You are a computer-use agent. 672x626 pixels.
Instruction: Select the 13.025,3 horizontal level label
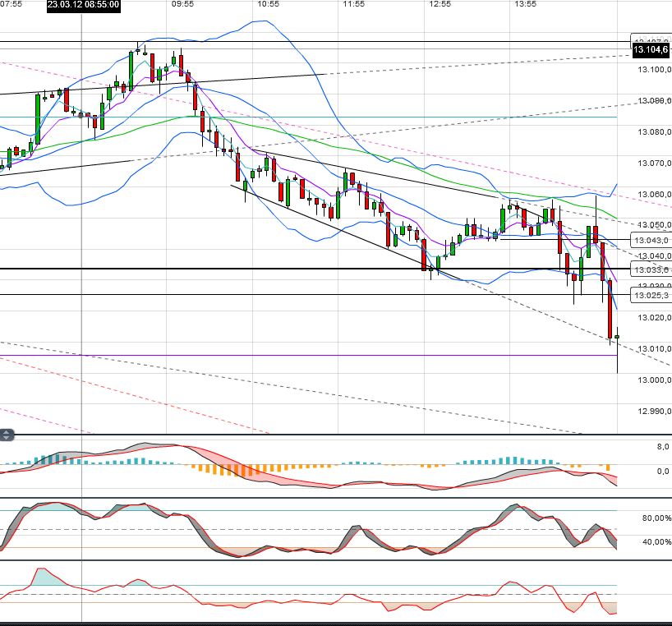pos(651,295)
